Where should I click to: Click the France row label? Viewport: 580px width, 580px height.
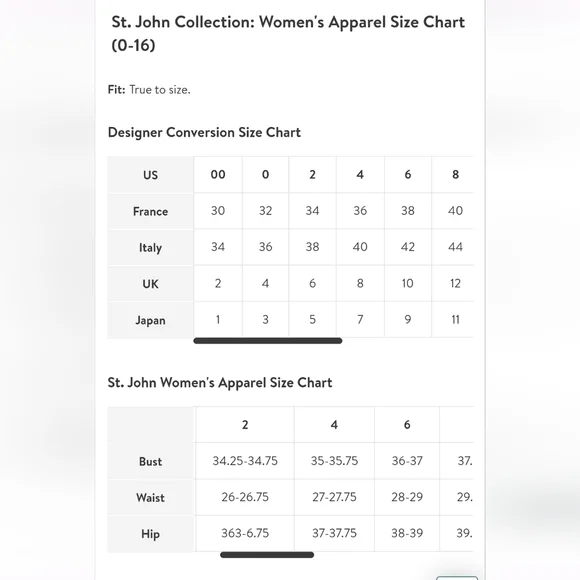click(x=150, y=211)
